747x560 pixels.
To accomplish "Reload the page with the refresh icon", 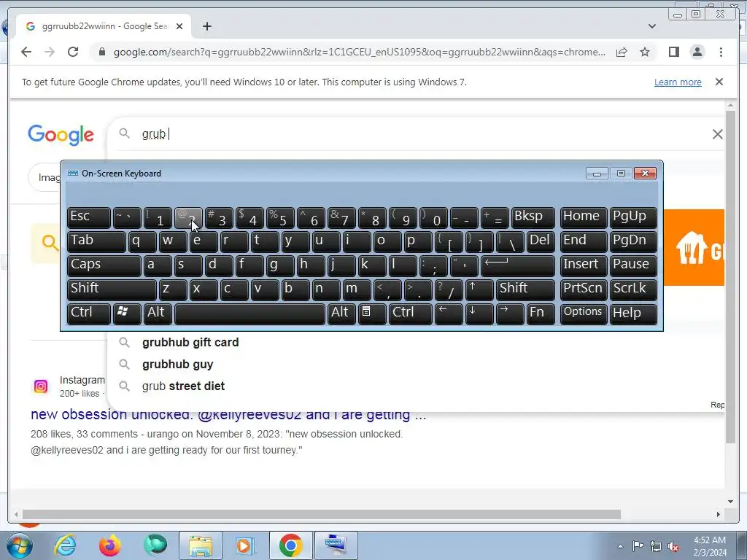I will 73,52.
